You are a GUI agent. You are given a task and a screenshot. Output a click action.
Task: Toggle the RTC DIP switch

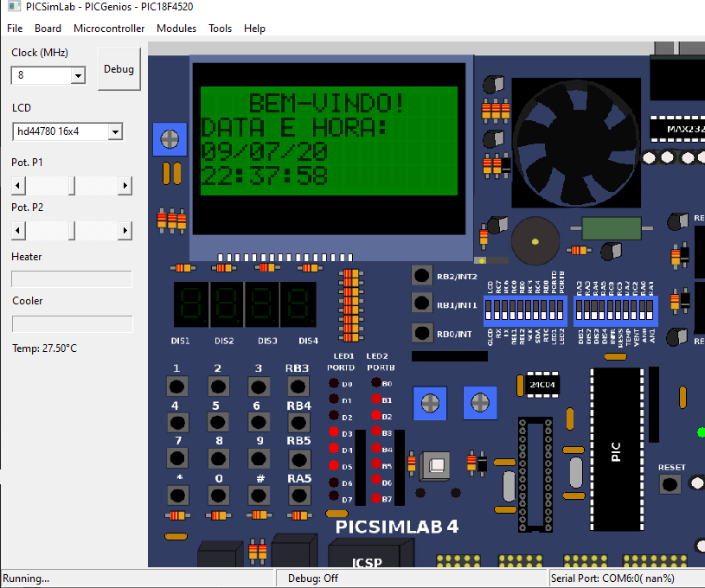543,310
